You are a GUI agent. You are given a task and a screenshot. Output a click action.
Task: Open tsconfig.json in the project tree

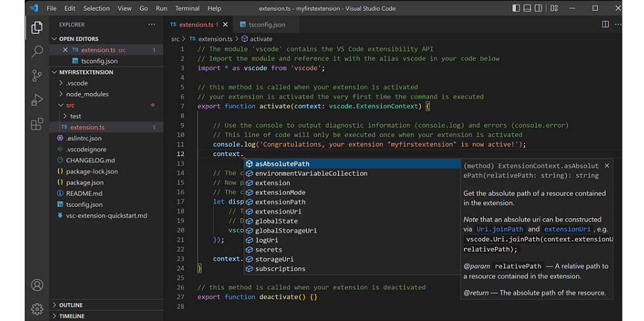(106, 205)
